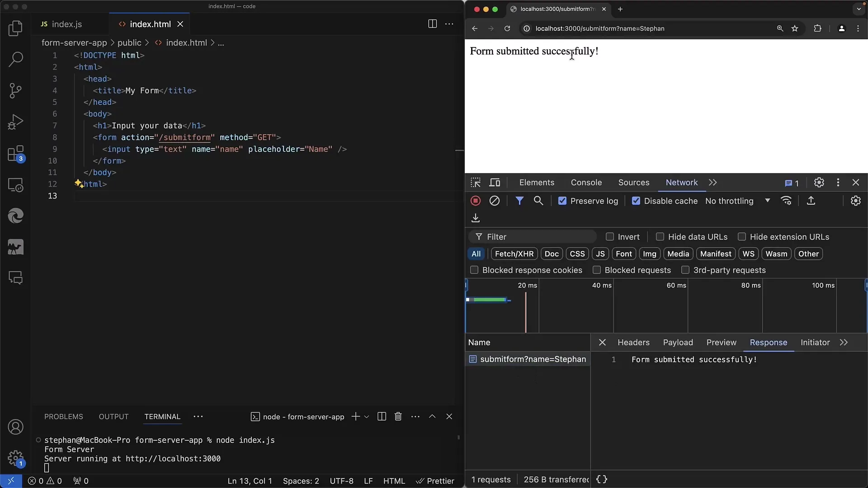The width and height of the screenshot is (868, 488).
Task: Click the Clear network log icon
Action: point(495,201)
